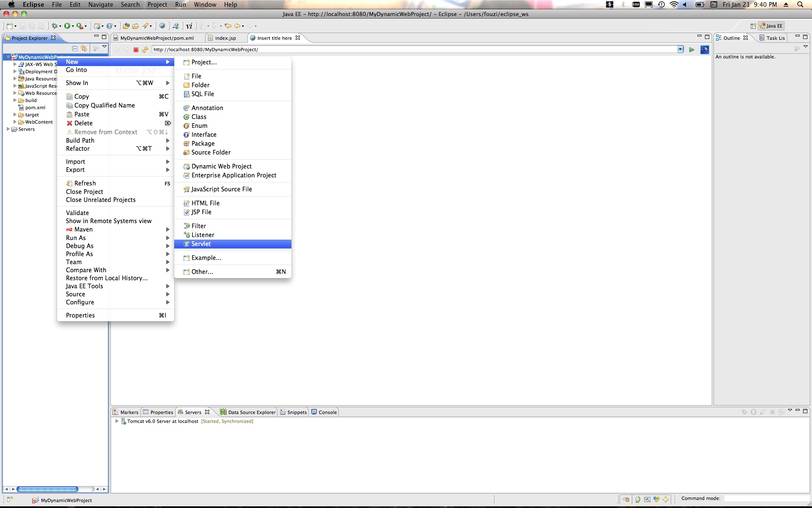Switch to MyDynamicWebProject/pom.xml editor tab
The width and height of the screenshot is (812, 508).
(157, 38)
